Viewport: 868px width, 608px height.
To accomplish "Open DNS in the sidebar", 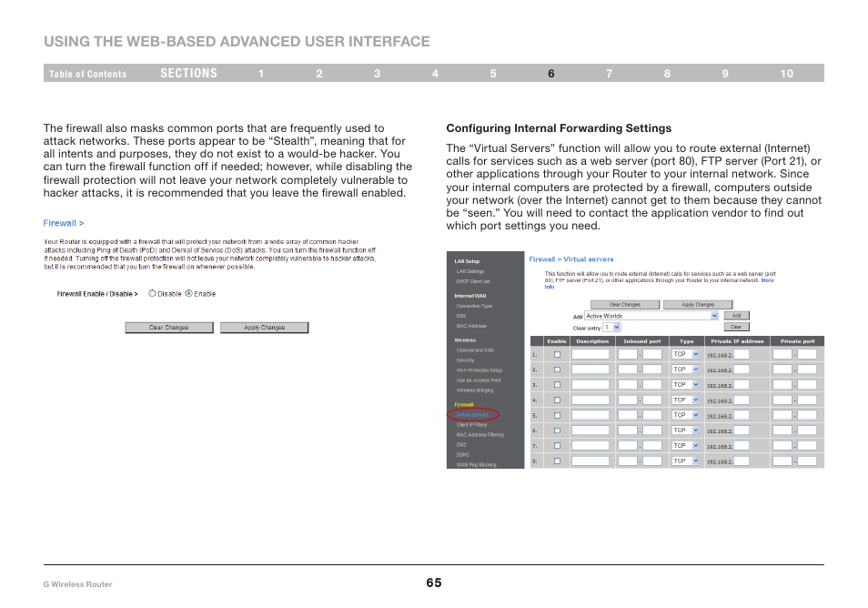I will pos(461,316).
